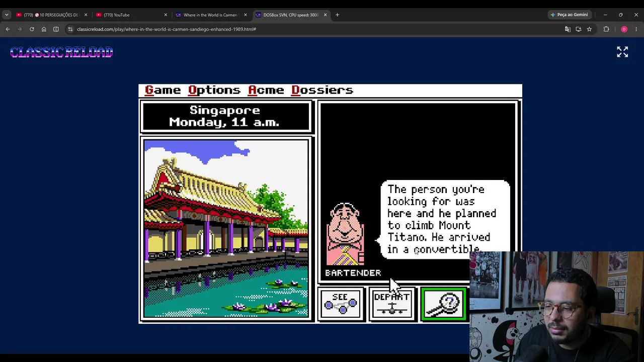Toggle the browser side panel icon
644x362 pixels.
tap(56, 29)
